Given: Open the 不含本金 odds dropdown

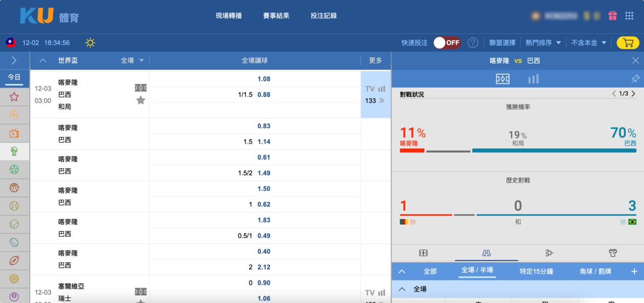Looking at the screenshot, I should pos(589,43).
